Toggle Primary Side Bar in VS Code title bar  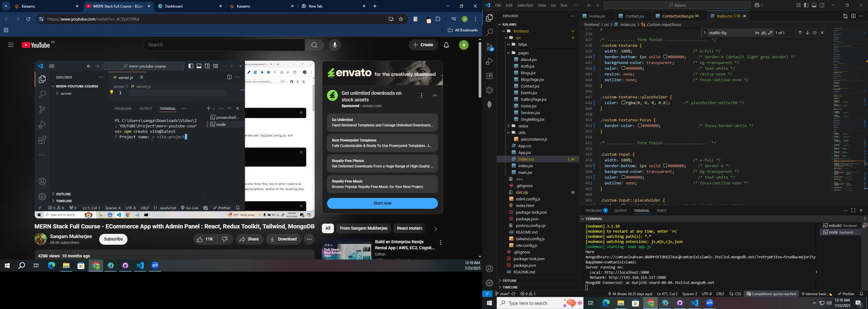806,5
